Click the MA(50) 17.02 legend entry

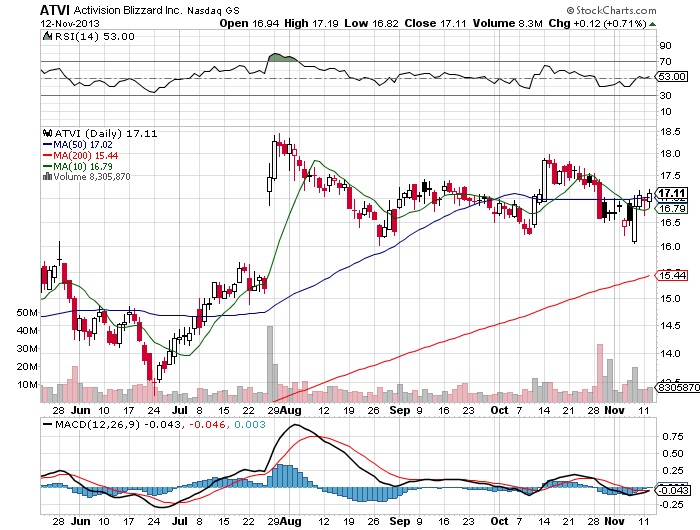[78, 145]
